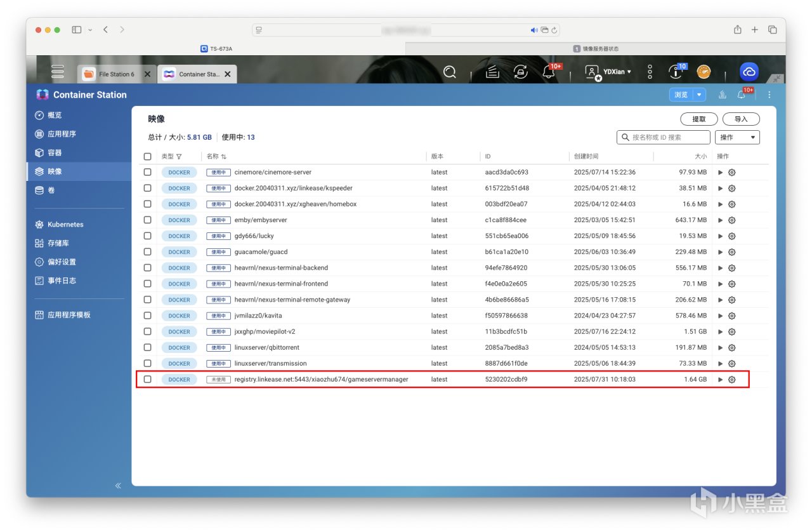
Task: Share the page from Safari toolbar
Action: pos(738,30)
